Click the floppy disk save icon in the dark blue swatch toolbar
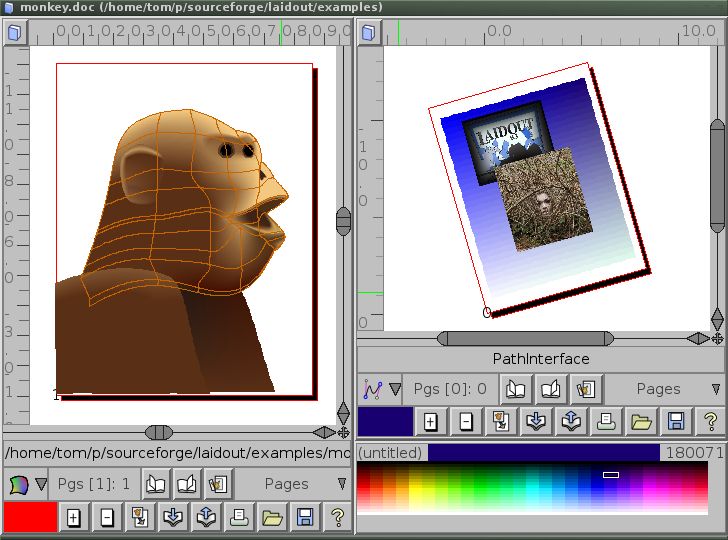728x540 pixels. [x=676, y=421]
